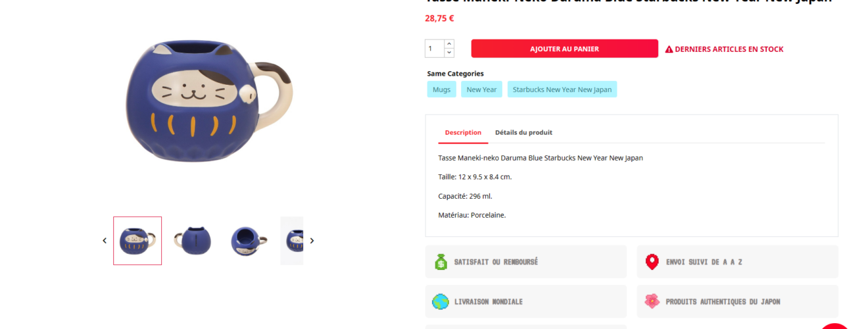
Task: Increase quantity with the up arrow
Action: 449,44
